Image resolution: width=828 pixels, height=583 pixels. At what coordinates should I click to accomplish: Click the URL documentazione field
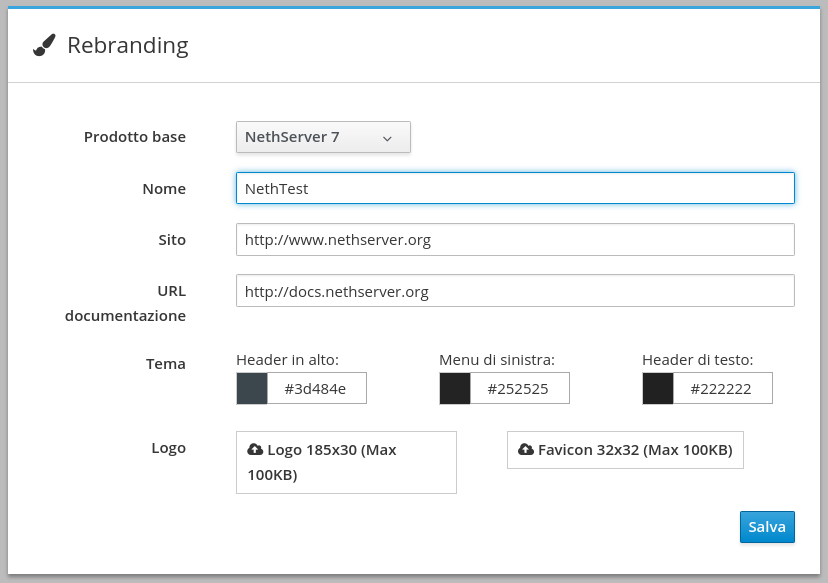[515, 290]
